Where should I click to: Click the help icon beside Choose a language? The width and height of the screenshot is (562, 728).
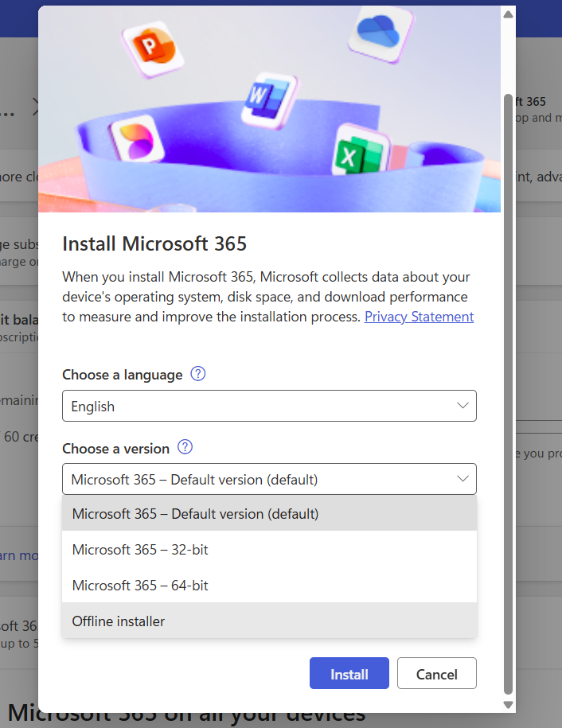tap(198, 374)
